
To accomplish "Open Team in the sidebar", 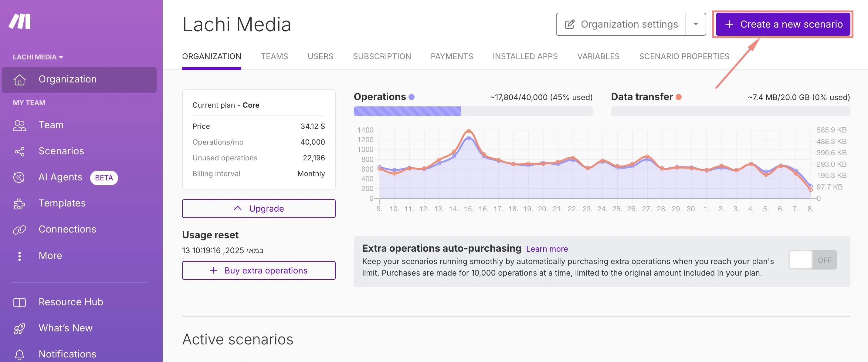I will [x=79, y=125].
